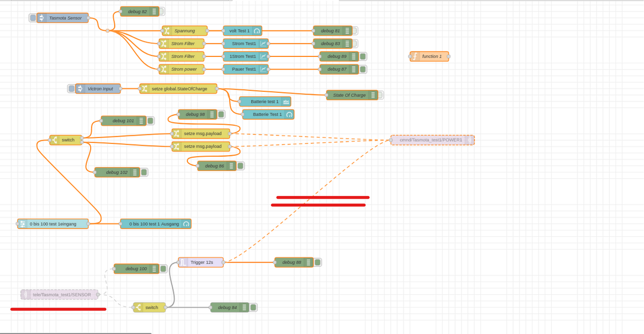Click the gauge icon on Batterie Test 1
This screenshot has width=644, height=334.
pyautogui.click(x=289, y=114)
